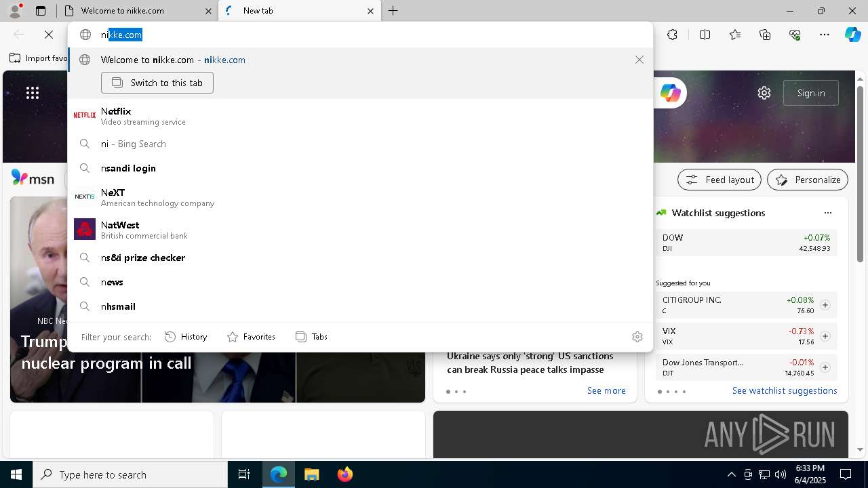Open Task View on the taskbar
The width and height of the screenshot is (868, 488).
(x=244, y=474)
